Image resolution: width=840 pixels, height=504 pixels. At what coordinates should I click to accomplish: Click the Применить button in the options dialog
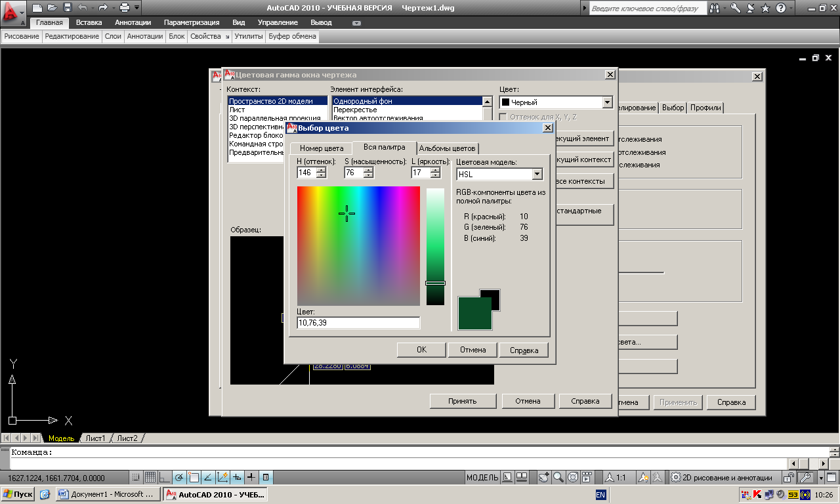(679, 402)
